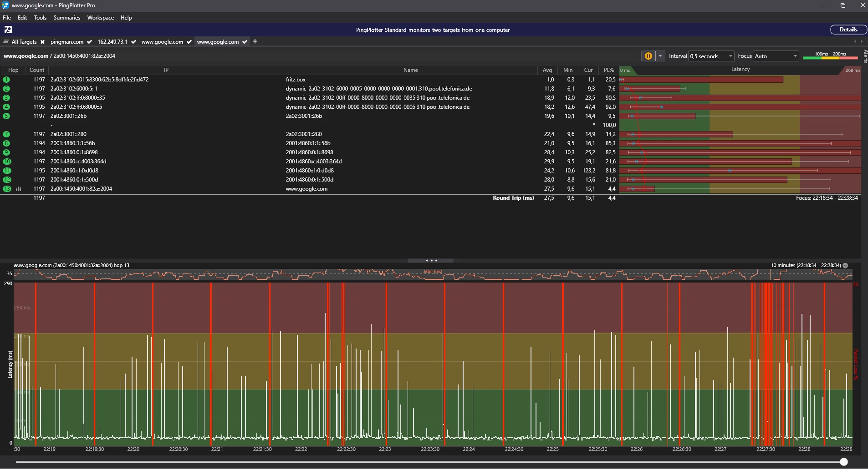Expand the arrow next to the pause button

[660, 56]
